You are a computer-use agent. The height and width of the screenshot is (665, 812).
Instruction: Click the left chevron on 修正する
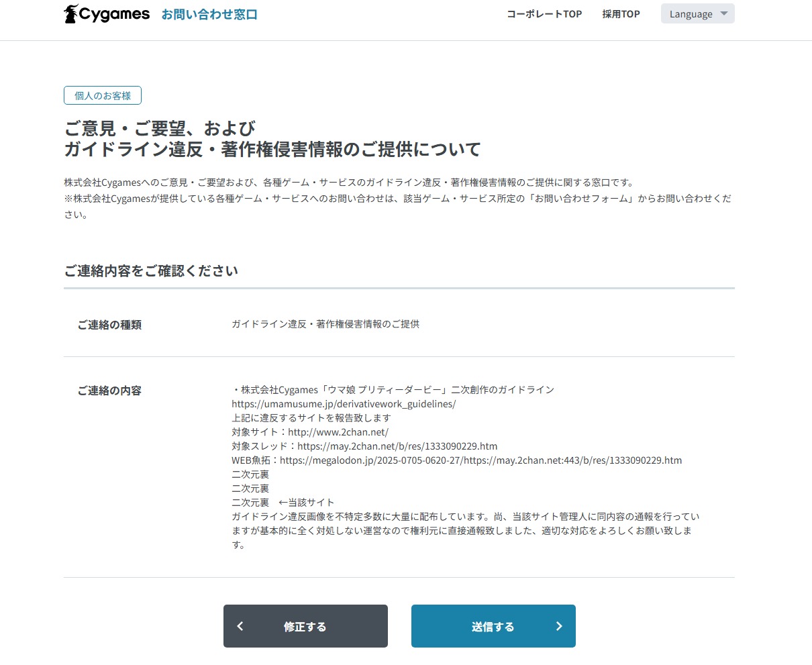[240, 626]
